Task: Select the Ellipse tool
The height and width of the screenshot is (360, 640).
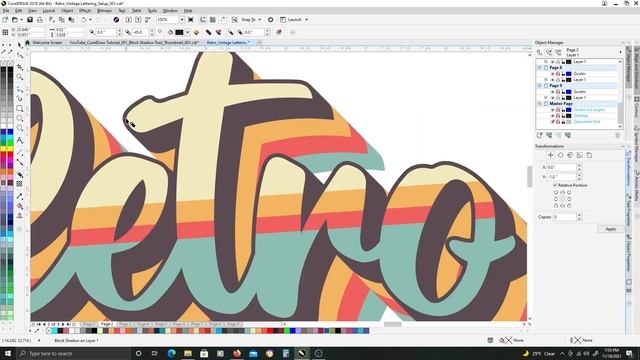Action: point(20,118)
